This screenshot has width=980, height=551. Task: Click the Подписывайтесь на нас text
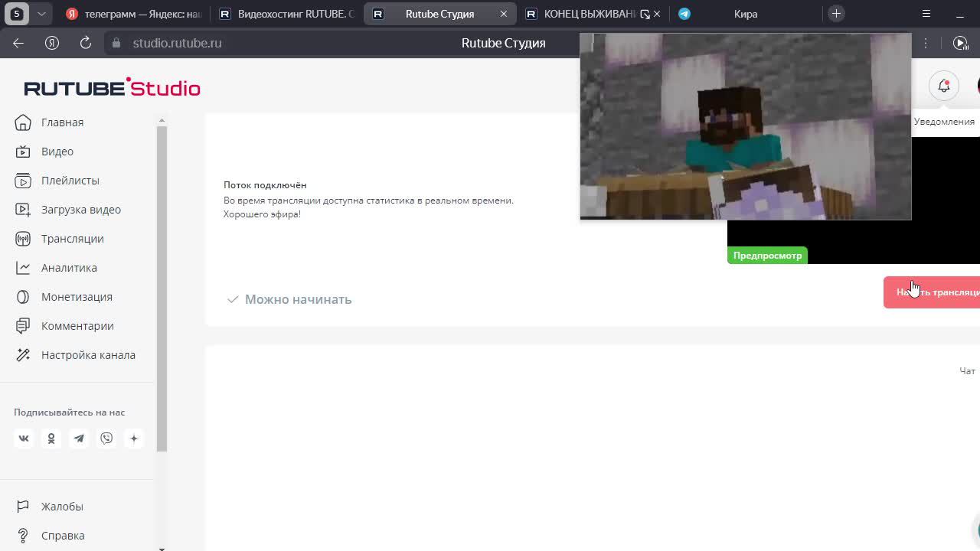69,412
